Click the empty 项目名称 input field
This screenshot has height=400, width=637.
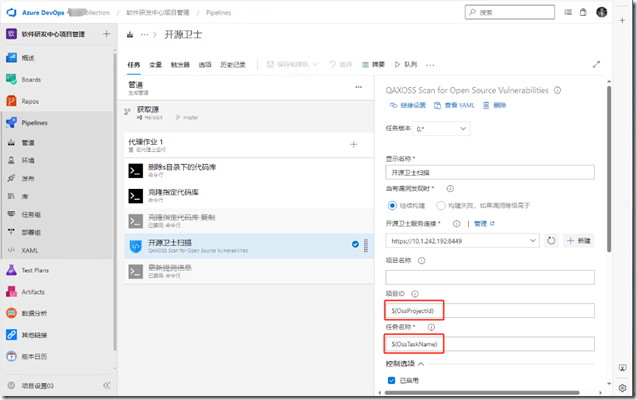click(490, 277)
